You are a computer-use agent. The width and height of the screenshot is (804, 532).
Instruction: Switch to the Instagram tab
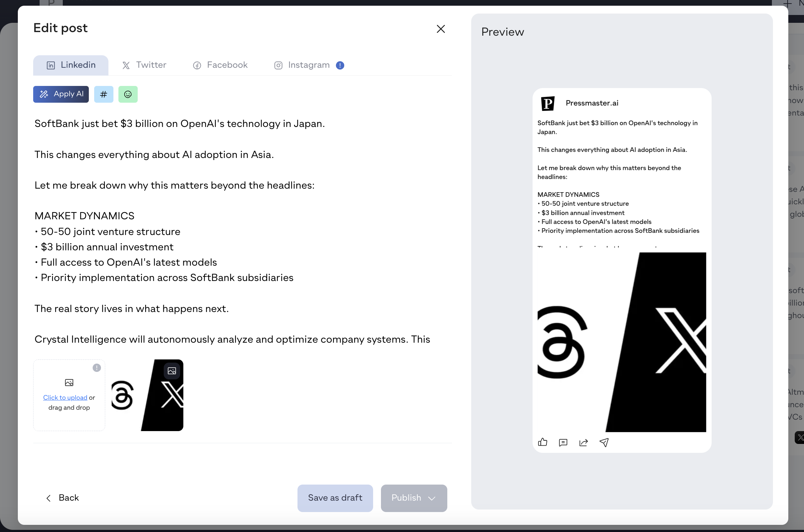(x=302, y=65)
